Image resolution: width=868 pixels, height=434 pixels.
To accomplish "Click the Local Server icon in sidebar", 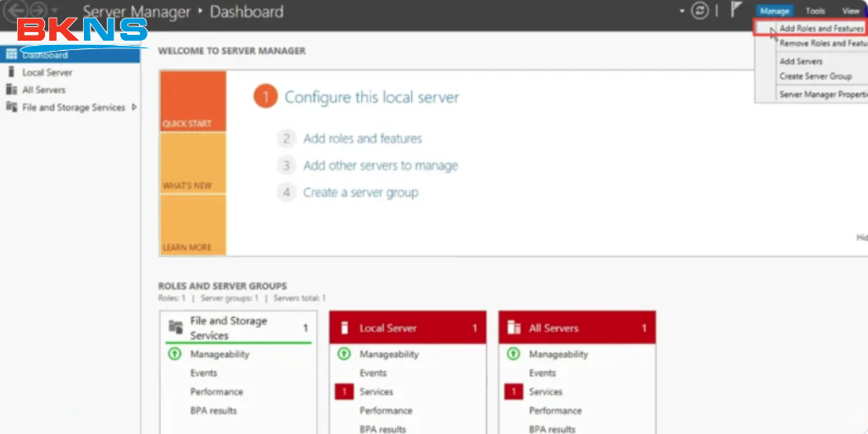I will click(11, 72).
